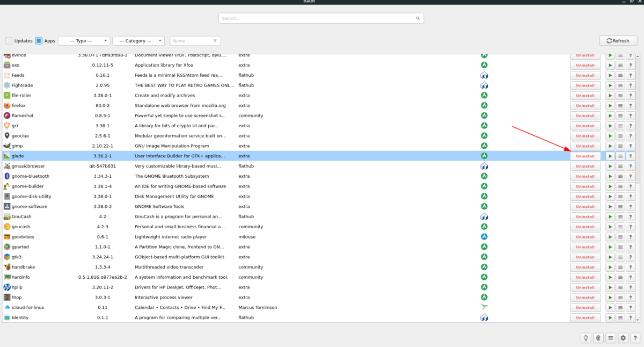Open suggestions via the lightbulb icon

(x=586, y=338)
